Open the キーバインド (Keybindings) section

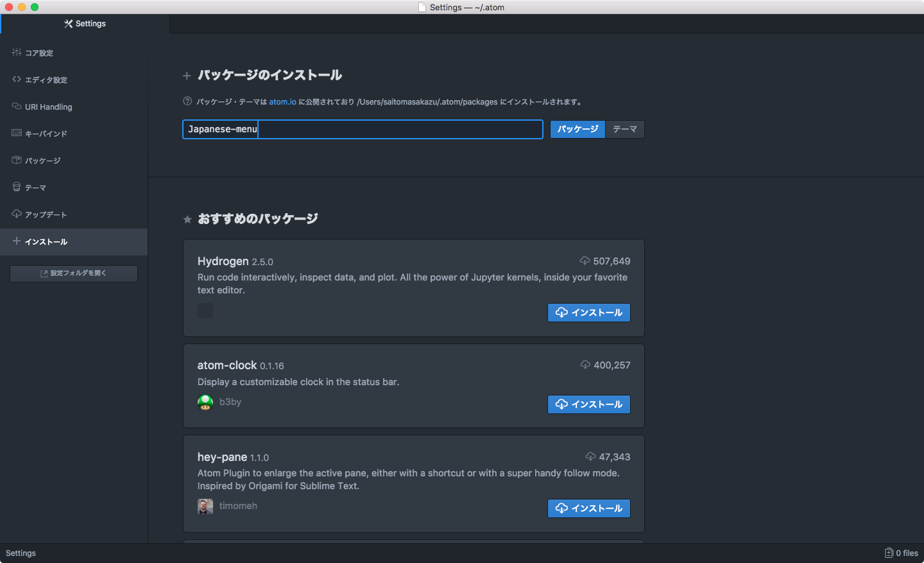[74, 134]
